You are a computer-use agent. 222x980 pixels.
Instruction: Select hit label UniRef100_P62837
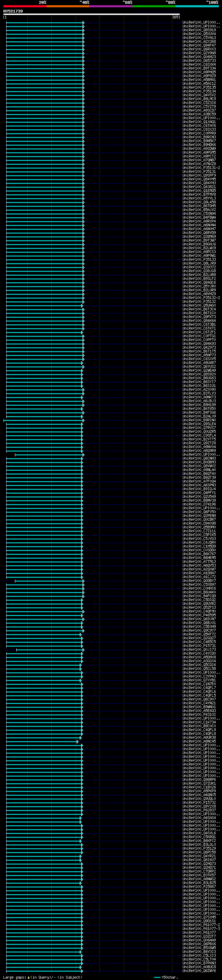tap(199, 810)
